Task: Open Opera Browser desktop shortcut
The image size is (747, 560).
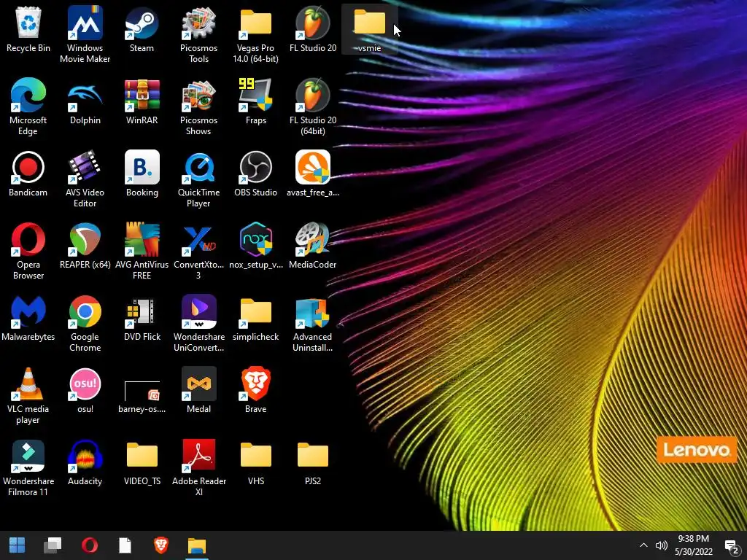Action: tap(28, 251)
